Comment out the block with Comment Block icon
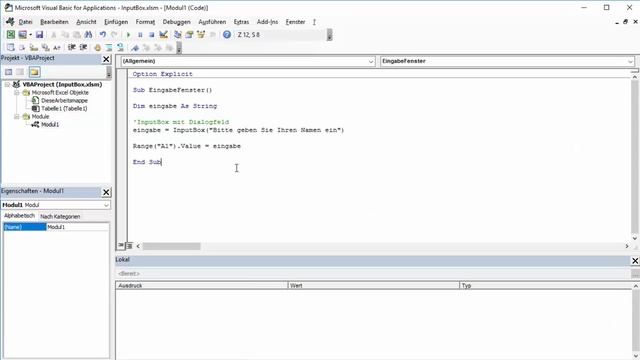This screenshot has width=640, height=360. point(109,48)
